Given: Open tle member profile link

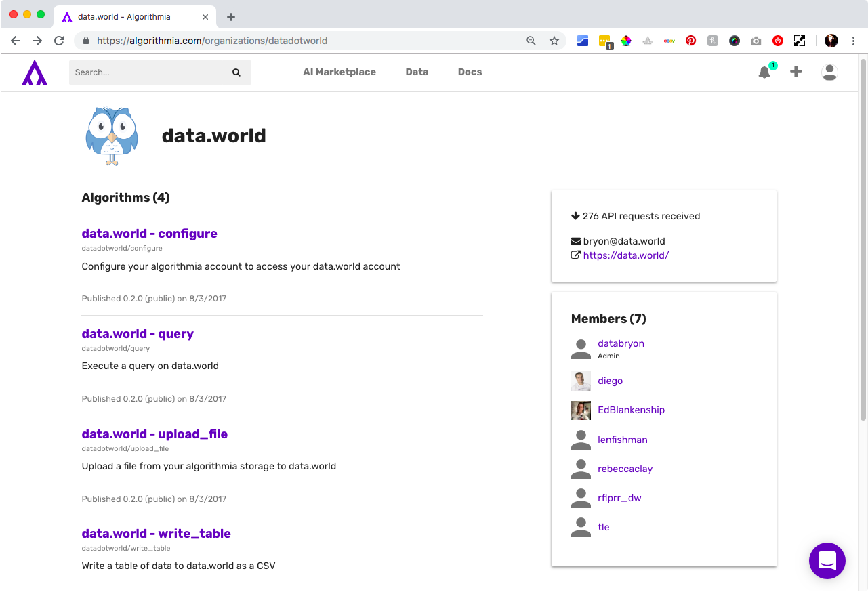Looking at the screenshot, I should (x=603, y=527).
